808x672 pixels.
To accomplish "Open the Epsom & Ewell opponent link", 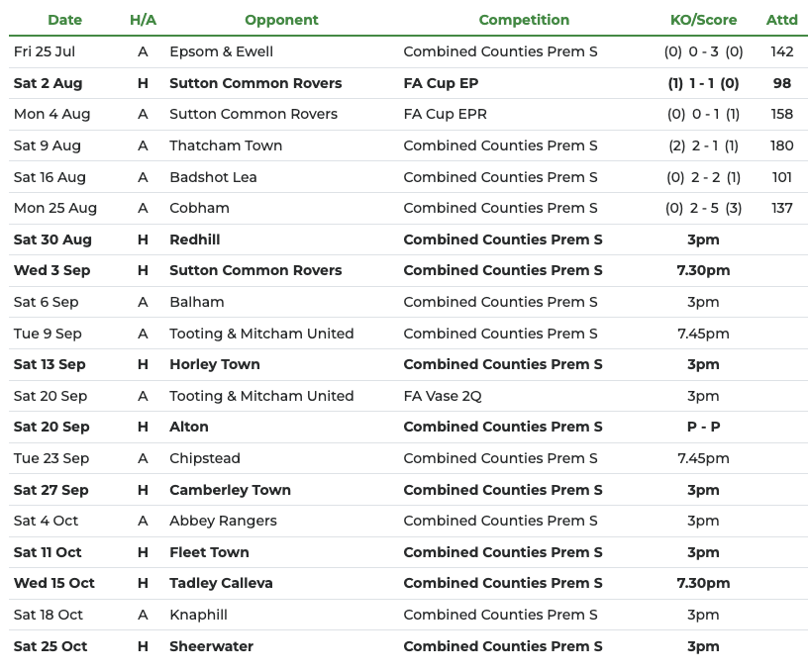I will [x=221, y=51].
